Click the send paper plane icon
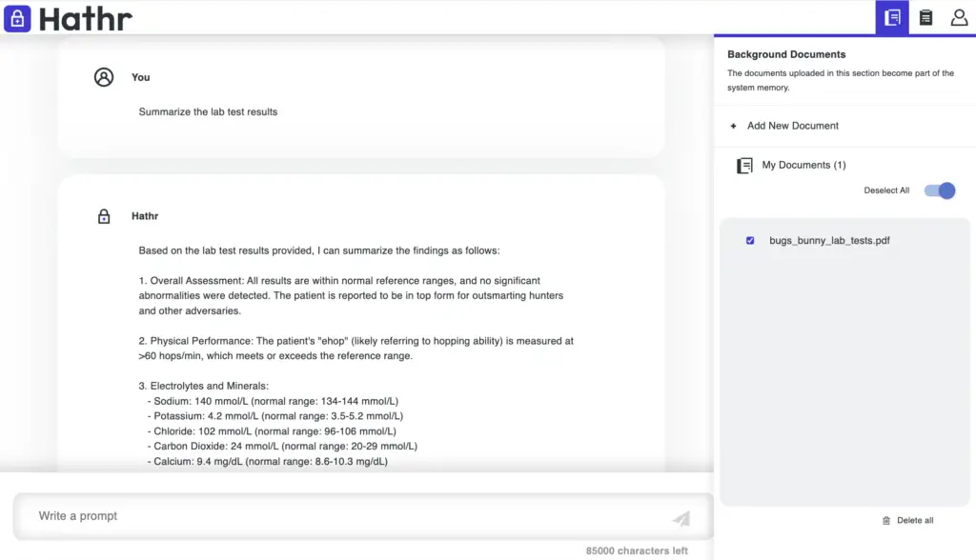Screen dimensions: 976x560 pos(681,518)
